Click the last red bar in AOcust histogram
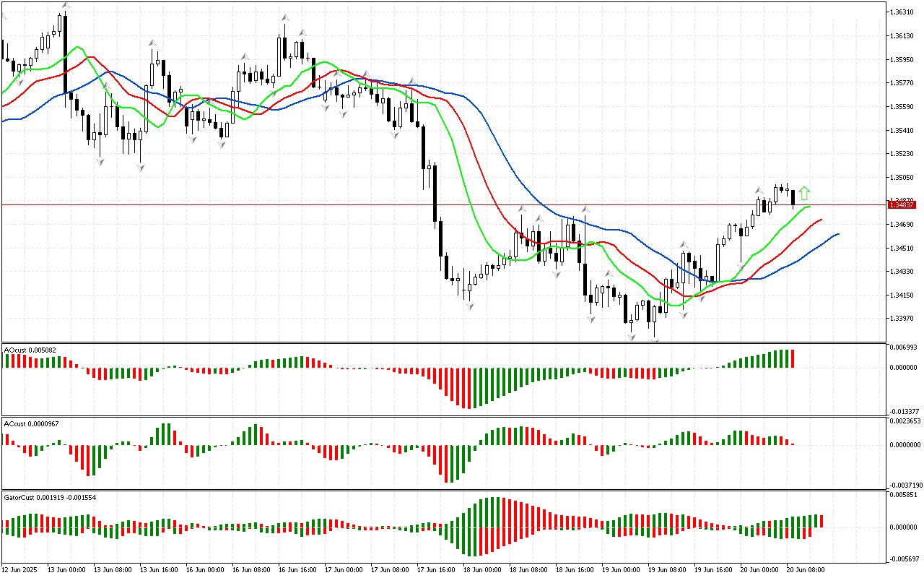This screenshot has height=578, width=924. [x=791, y=358]
